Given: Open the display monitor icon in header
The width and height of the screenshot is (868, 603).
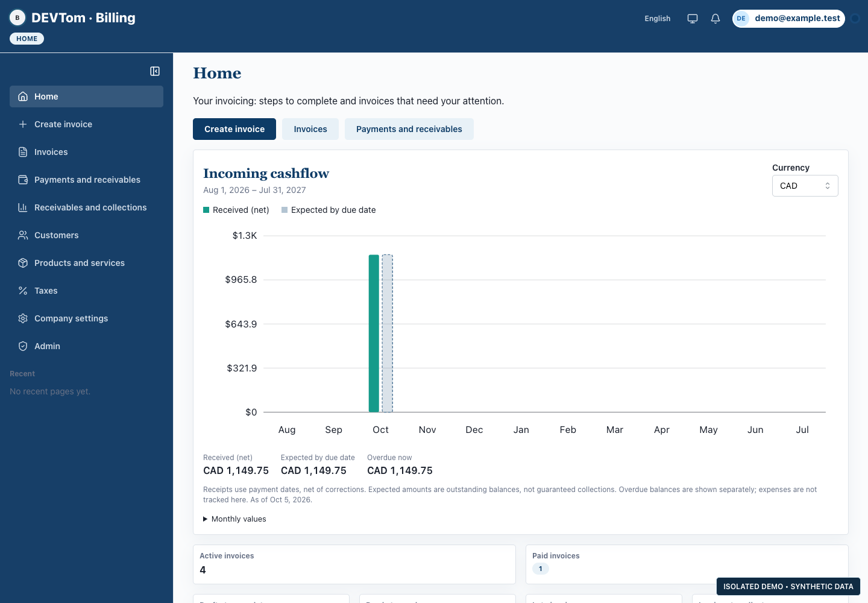Looking at the screenshot, I should [693, 19].
